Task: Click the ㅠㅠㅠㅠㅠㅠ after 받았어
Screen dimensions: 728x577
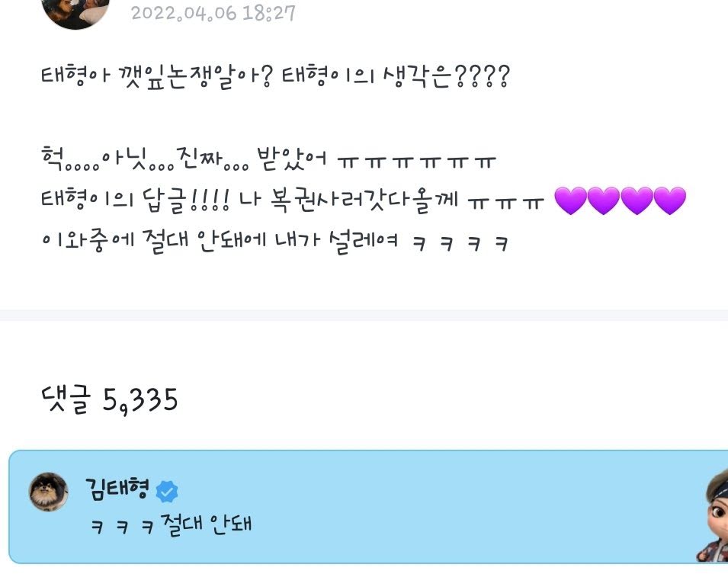Action: coord(417,162)
